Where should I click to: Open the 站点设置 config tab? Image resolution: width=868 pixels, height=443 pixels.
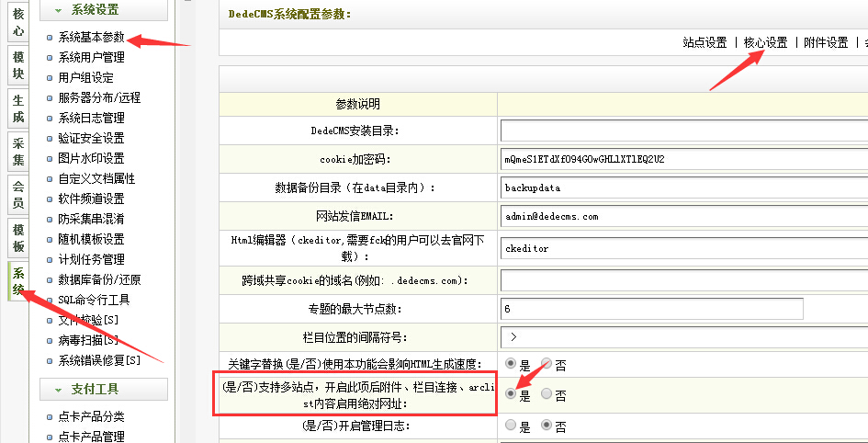705,42
